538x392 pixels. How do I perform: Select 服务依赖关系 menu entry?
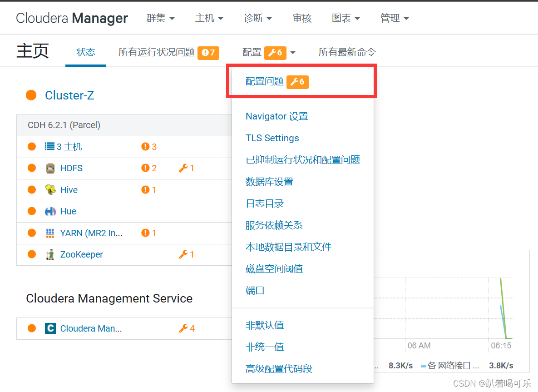pos(274,225)
